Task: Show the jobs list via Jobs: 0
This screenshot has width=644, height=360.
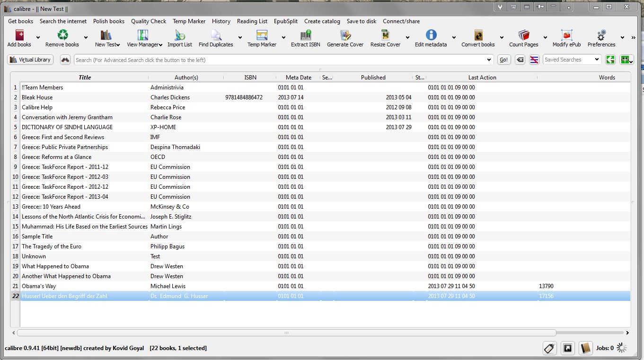Action: point(605,348)
